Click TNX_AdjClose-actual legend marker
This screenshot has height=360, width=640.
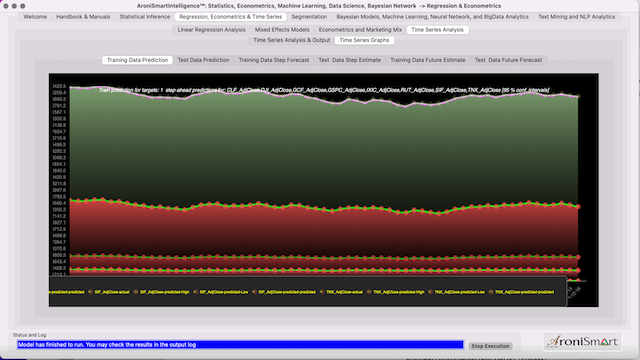click(322, 292)
